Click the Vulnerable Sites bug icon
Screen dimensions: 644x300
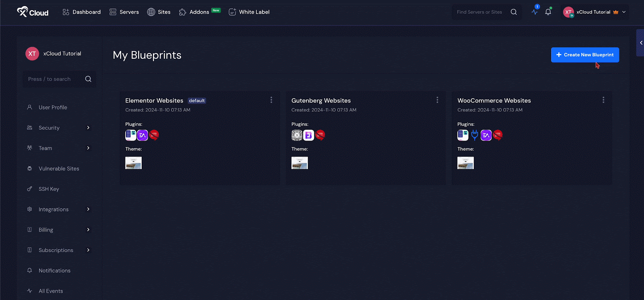click(29, 169)
